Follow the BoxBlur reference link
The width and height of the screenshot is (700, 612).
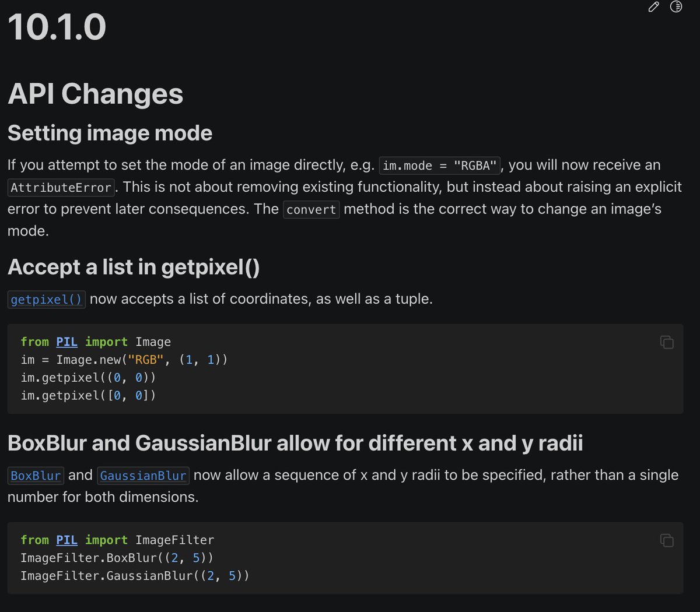(36, 476)
